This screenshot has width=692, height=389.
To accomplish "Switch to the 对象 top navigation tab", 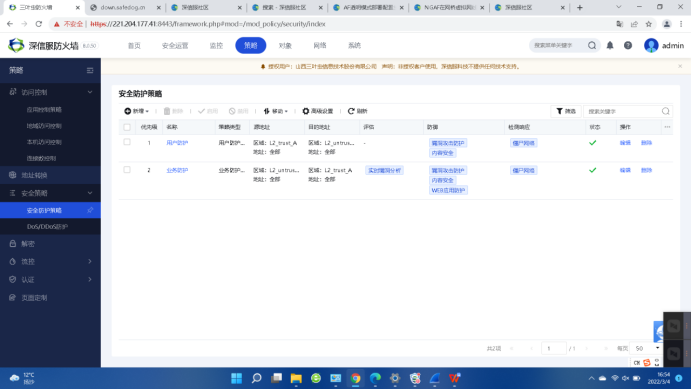I will pos(285,45).
